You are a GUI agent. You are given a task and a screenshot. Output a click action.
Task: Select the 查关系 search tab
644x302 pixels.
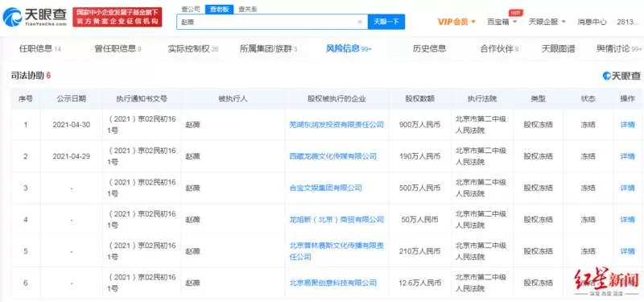(248, 9)
